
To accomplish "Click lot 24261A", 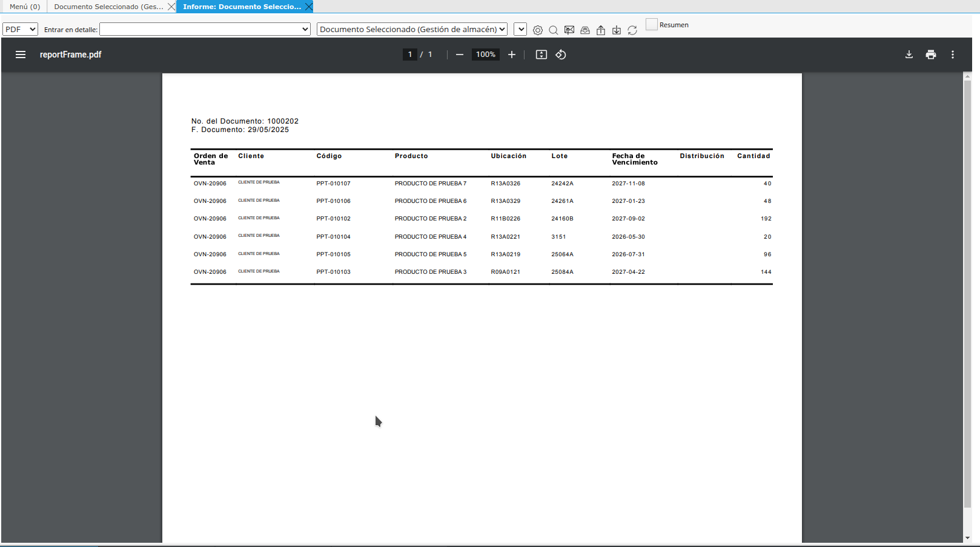I will click(x=562, y=201).
